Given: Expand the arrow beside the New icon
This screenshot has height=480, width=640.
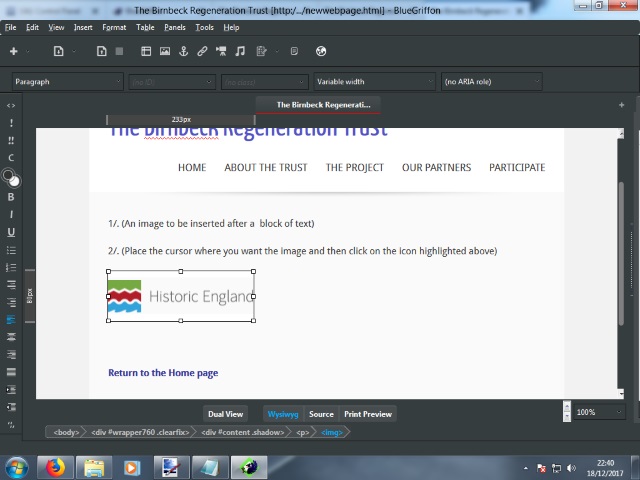Looking at the screenshot, I should pyautogui.click(x=28, y=51).
